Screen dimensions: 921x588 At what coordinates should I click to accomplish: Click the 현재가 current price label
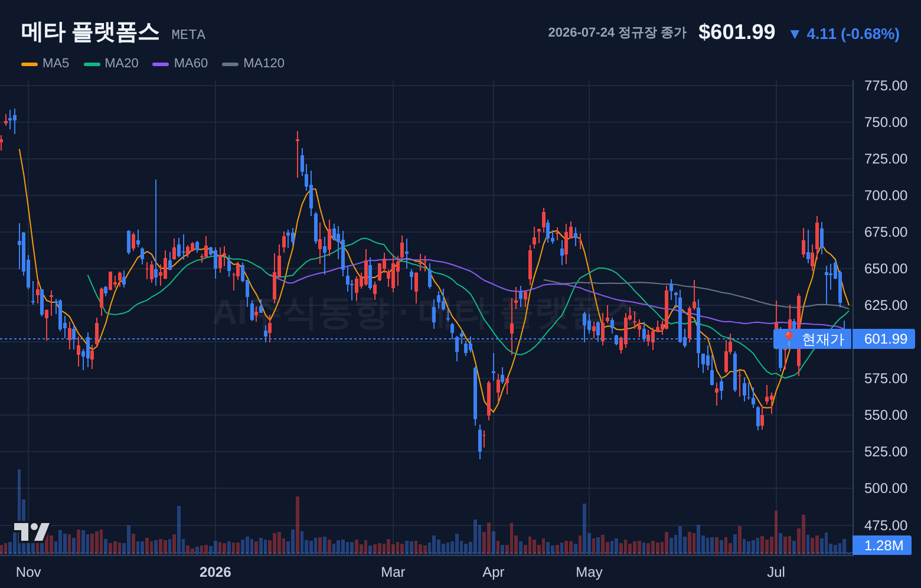pyautogui.click(x=823, y=339)
